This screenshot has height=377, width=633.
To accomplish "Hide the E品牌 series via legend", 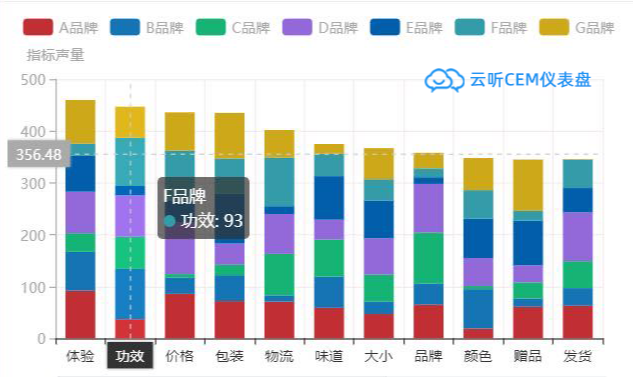I will click(385, 27).
